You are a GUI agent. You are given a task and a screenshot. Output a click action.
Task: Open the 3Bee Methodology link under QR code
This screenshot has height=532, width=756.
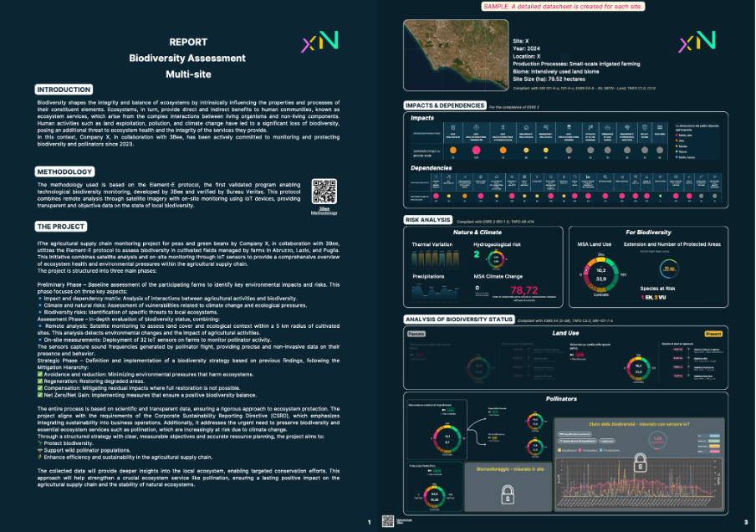[x=323, y=210]
